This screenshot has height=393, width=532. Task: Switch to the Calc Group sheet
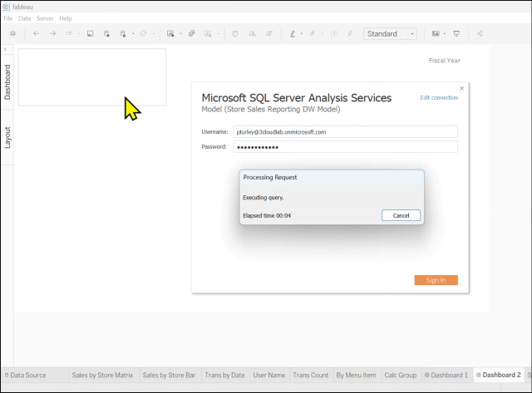pos(401,375)
